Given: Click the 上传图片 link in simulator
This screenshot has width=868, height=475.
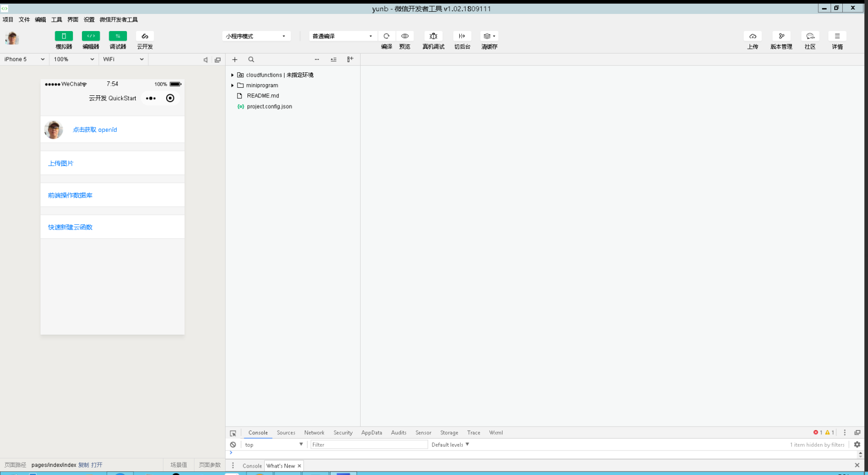Looking at the screenshot, I should pos(61,163).
